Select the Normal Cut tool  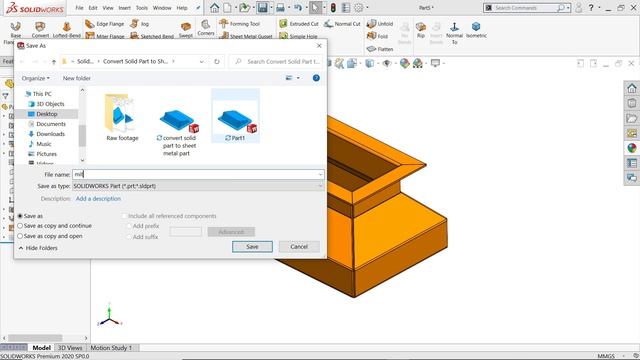342,24
